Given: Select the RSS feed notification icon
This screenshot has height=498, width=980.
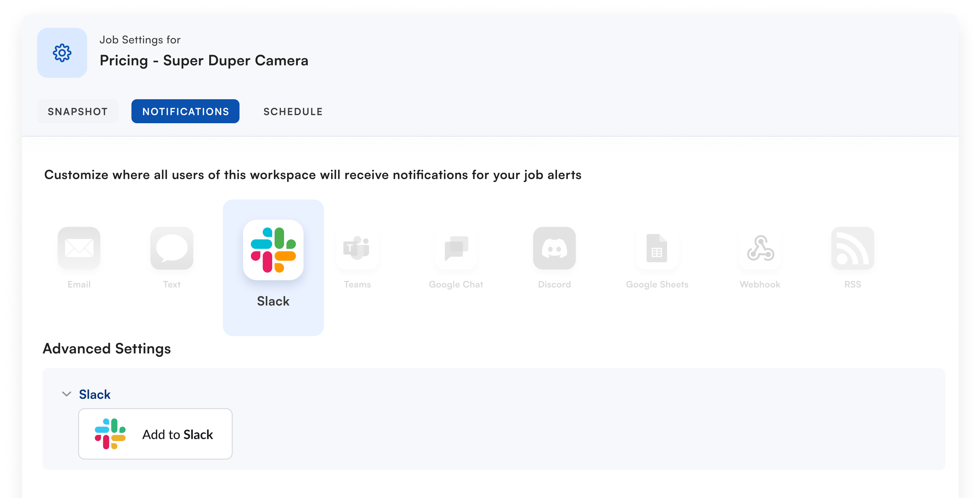Looking at the screenshot, I should point(853,248).
